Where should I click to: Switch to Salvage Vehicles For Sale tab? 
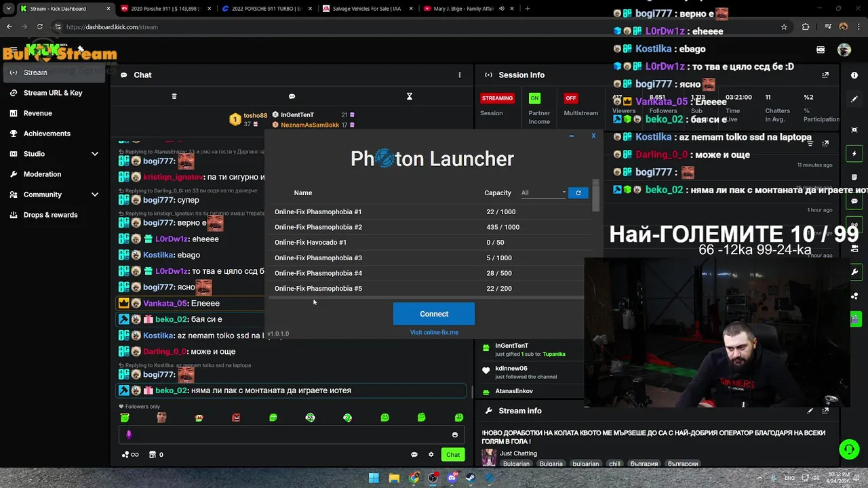click(368, 9)
